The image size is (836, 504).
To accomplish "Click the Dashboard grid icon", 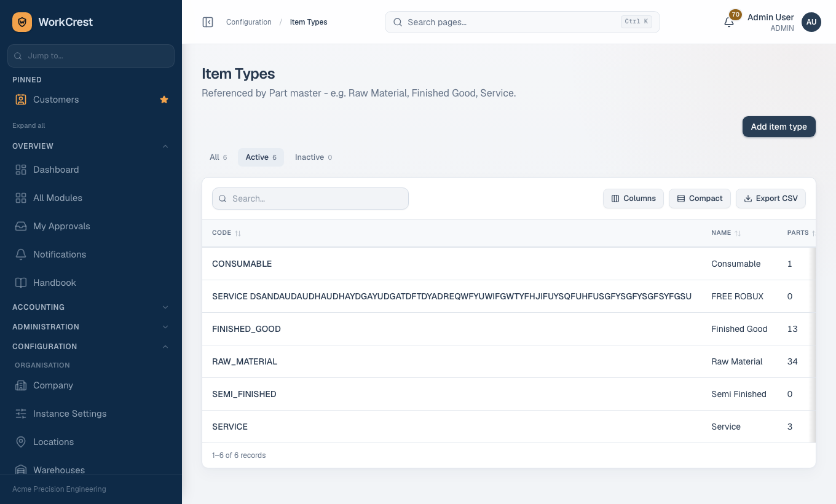I will click(x=21, y=170).
